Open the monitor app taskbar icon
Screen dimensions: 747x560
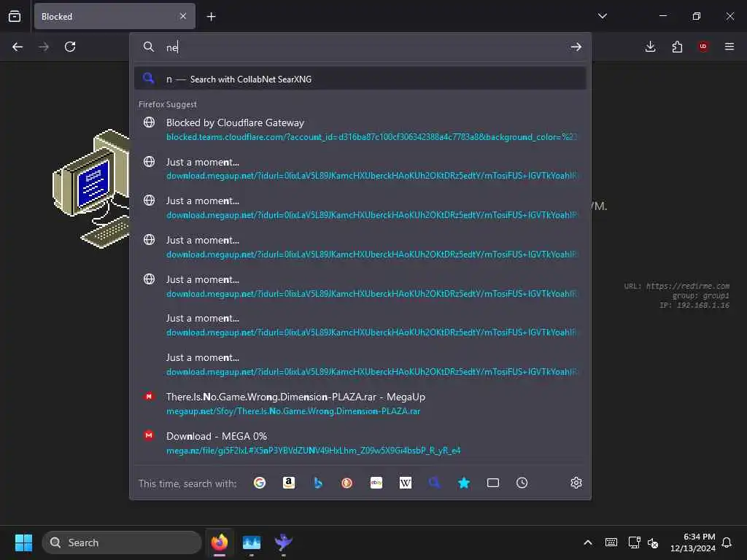tap(251, 542)
